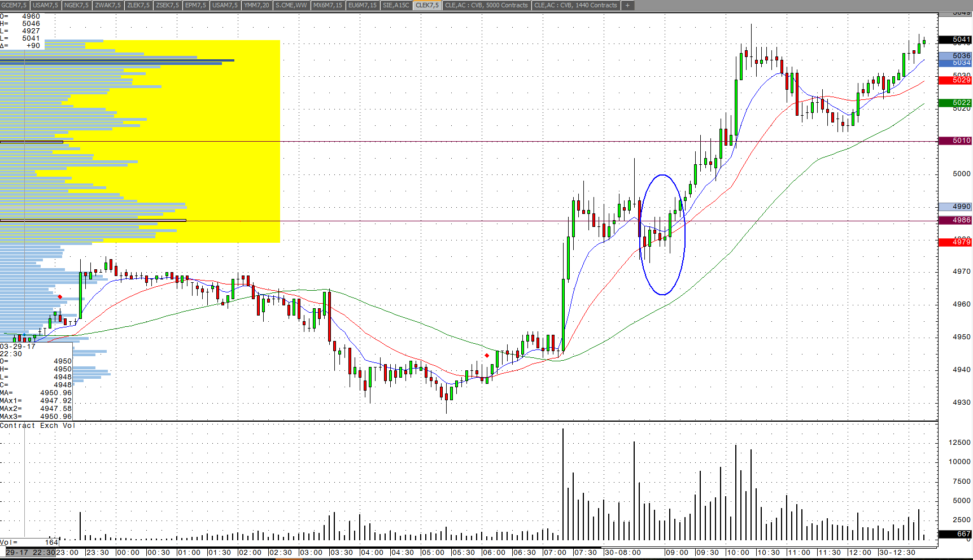The height and width of the screenshot is (560, 973).
Task: Open the ZSEK7,5 tab
Action: (168, 5)
